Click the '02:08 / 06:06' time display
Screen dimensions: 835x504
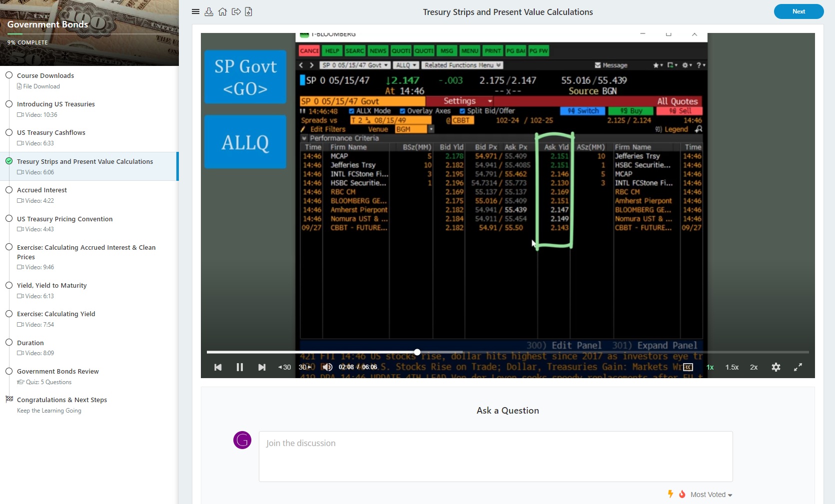(x=358, y=367)
